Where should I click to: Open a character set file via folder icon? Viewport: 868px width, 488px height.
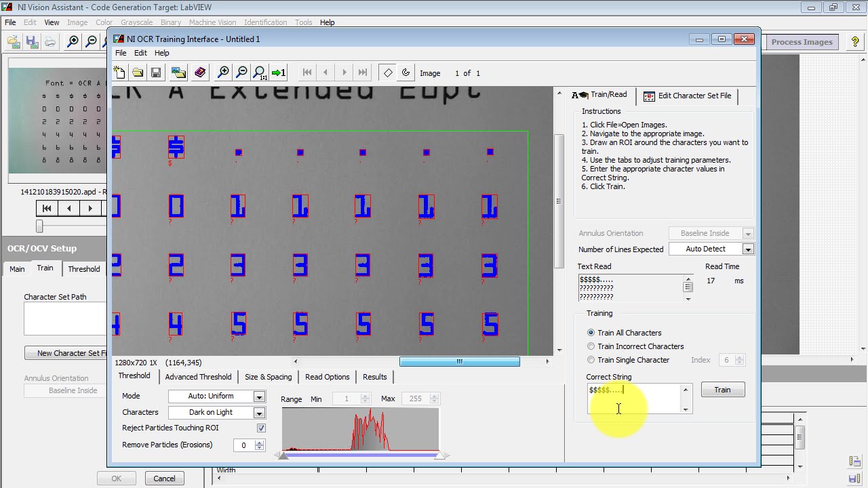pyautogui.click(x=138, y=73)
